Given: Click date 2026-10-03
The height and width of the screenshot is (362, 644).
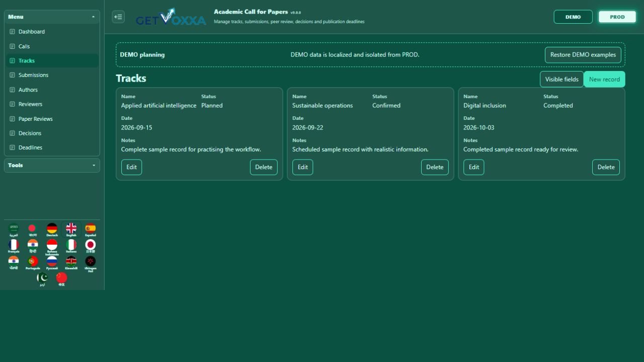Looking at the screenshot, I should (x=478, y=128).
